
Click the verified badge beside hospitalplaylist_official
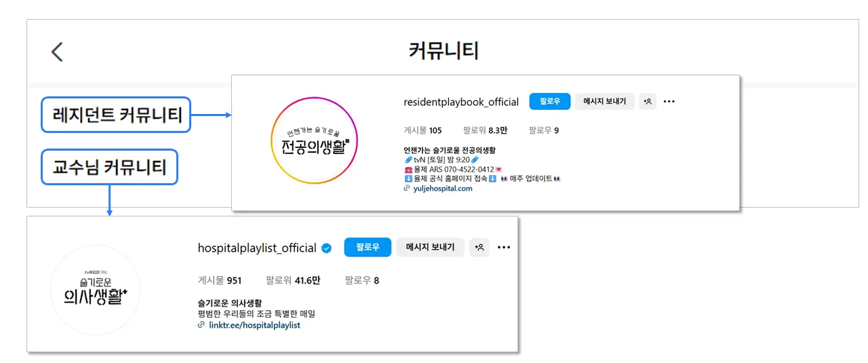(x=326, y=248)
